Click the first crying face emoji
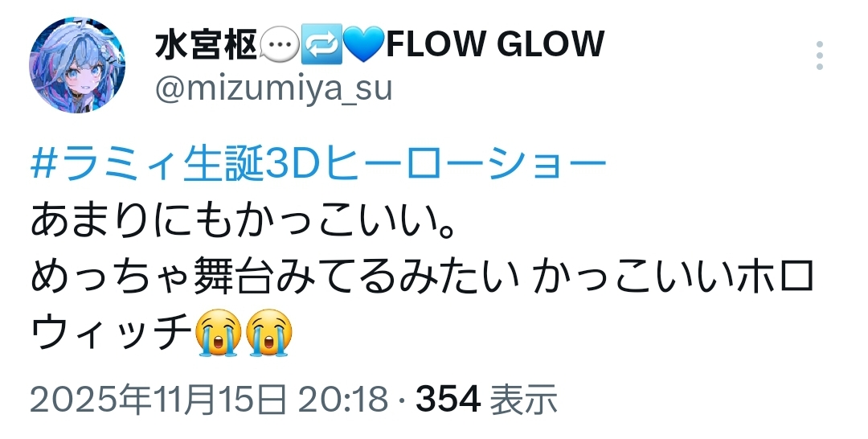868x439 pixels. (x=218, y=332)
